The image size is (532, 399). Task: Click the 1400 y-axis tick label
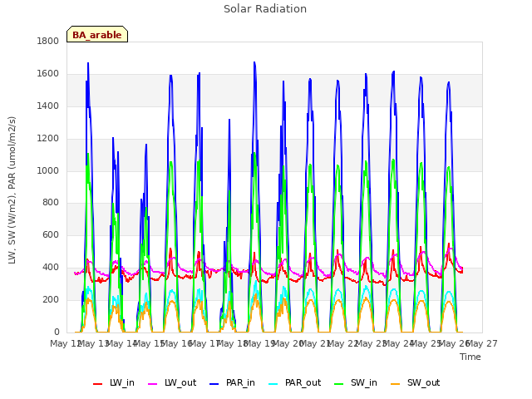(48, 106)
